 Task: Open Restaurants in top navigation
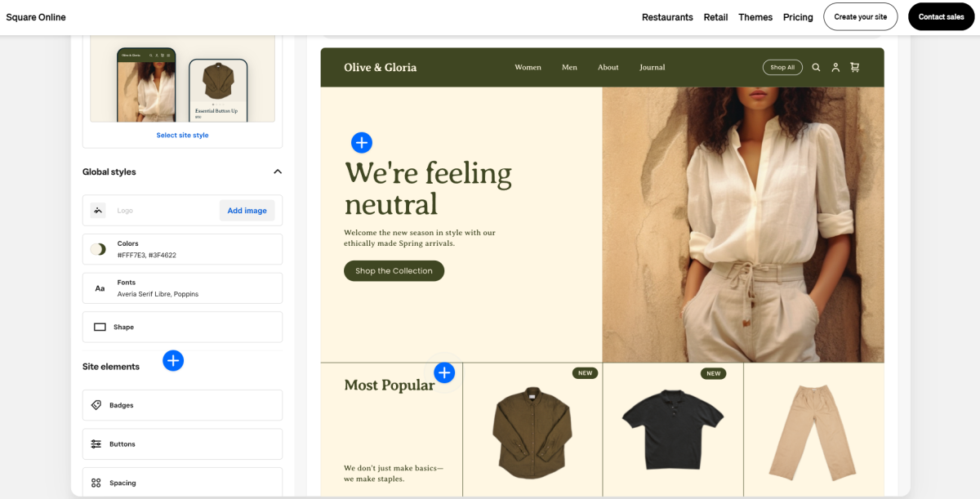pos(667,17)
